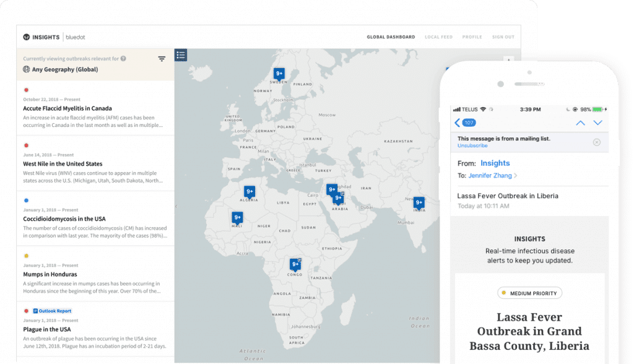The width and height of the screenshot is (634, 364).
Task: Open the Algeria 9+ map marker
Action: tap(250, 192)
